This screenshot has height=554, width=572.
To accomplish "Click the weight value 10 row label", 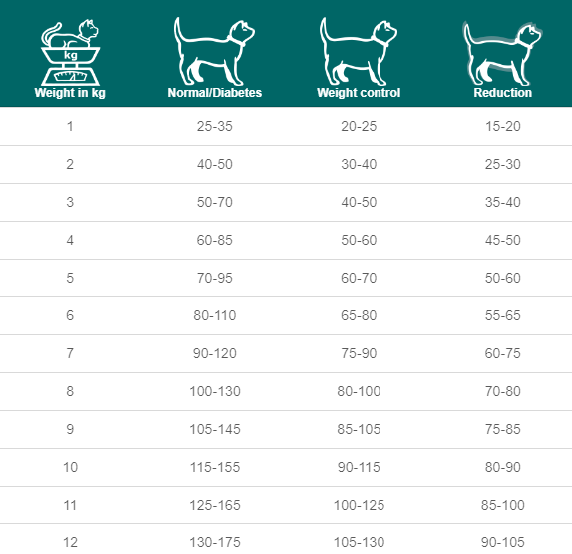I will [x=70, y=467].
